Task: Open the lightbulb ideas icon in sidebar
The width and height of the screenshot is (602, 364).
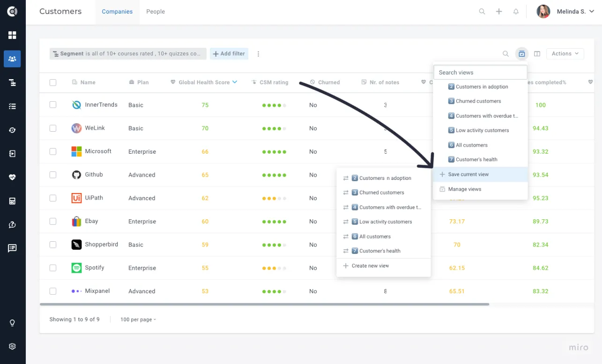Action: pos(12,323)
